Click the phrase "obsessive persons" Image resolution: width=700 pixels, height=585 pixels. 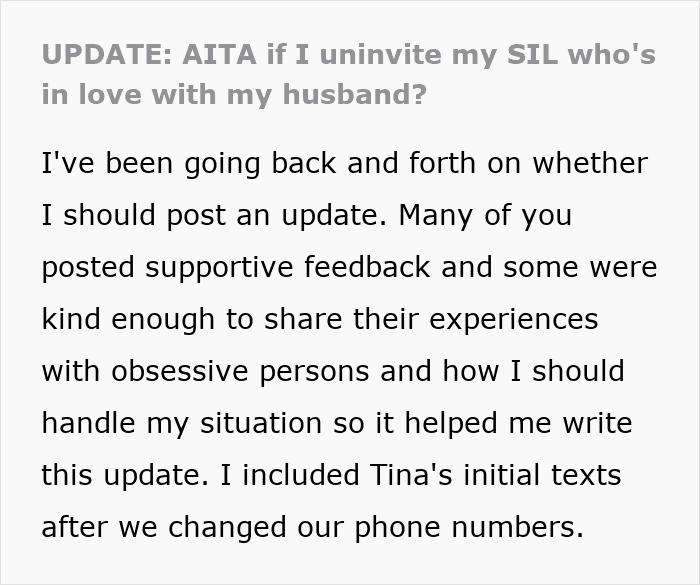(x=211, y=371)
